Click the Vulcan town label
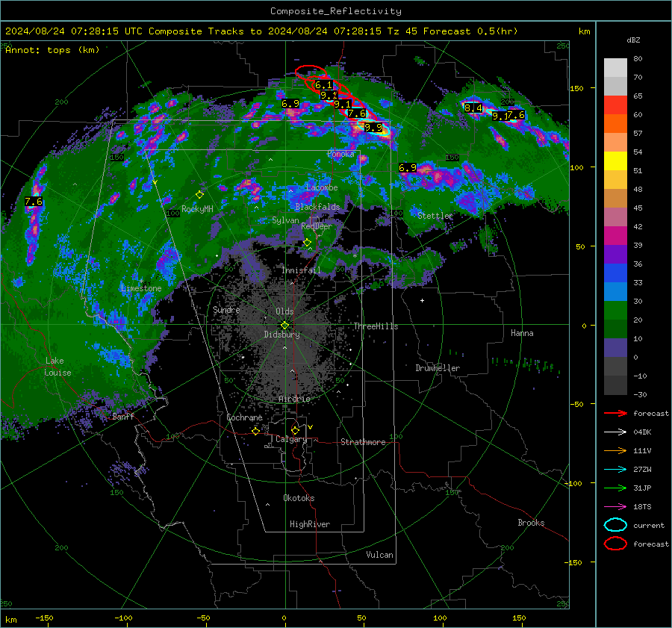The width and height of the screenshot is (672, 628). (x=379, y=555)
